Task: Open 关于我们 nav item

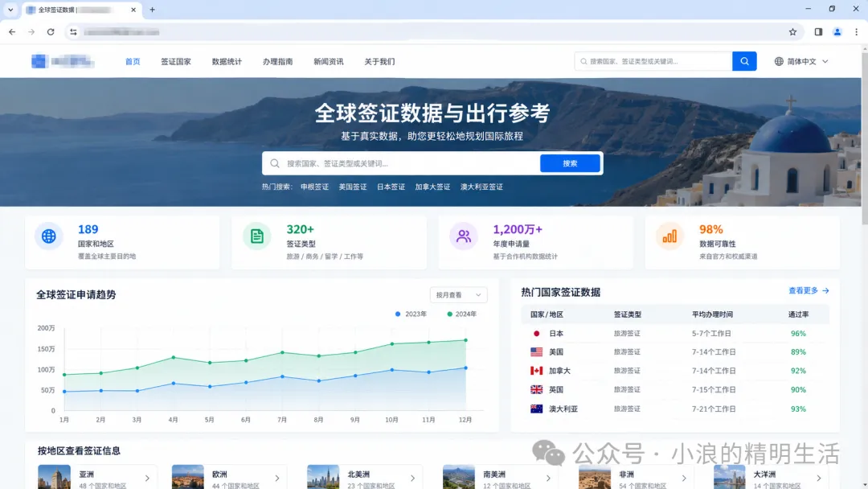Action: [379, 61]
